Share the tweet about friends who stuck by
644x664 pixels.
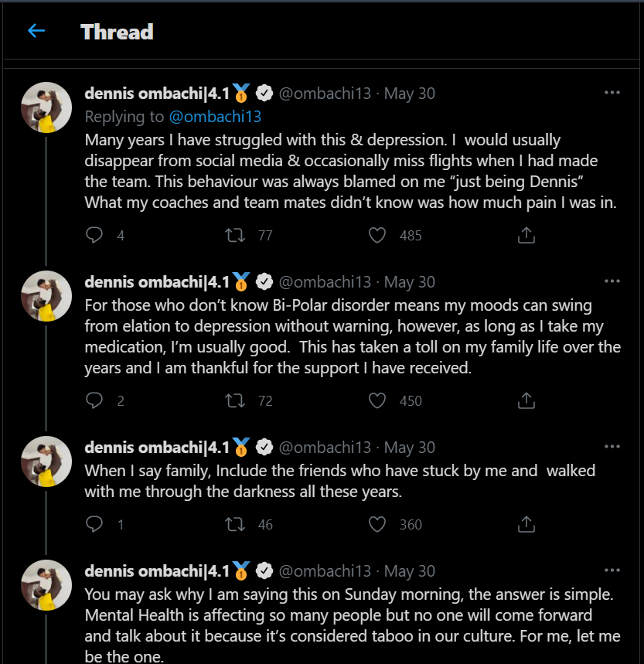click(x=526, y=524)
